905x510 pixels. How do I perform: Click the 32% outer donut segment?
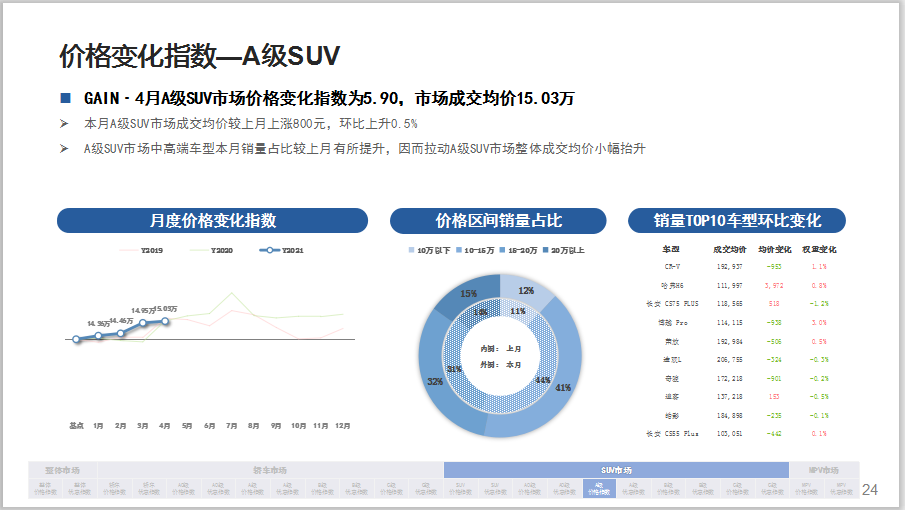coord(433,380)
